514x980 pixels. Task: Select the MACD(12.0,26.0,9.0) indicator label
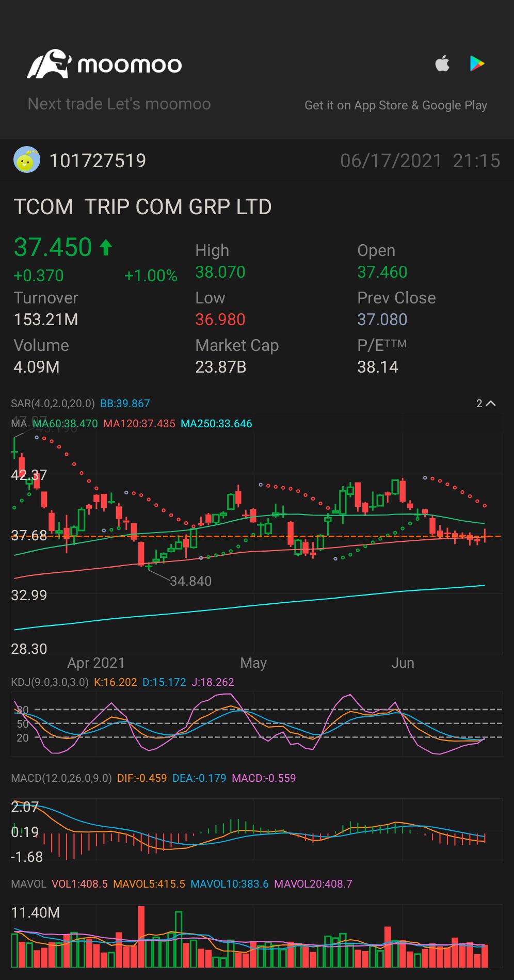pyautogui.click(x=61, y=778)
